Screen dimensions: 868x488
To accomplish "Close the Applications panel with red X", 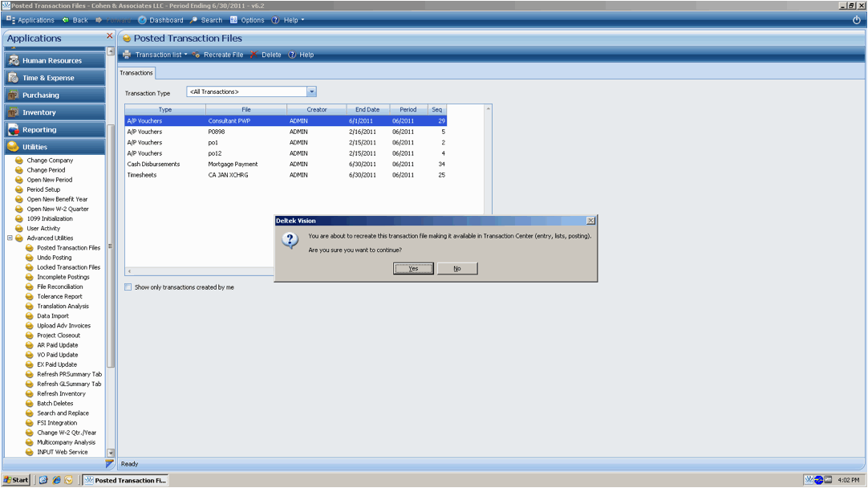I will (x=110, y=36).
